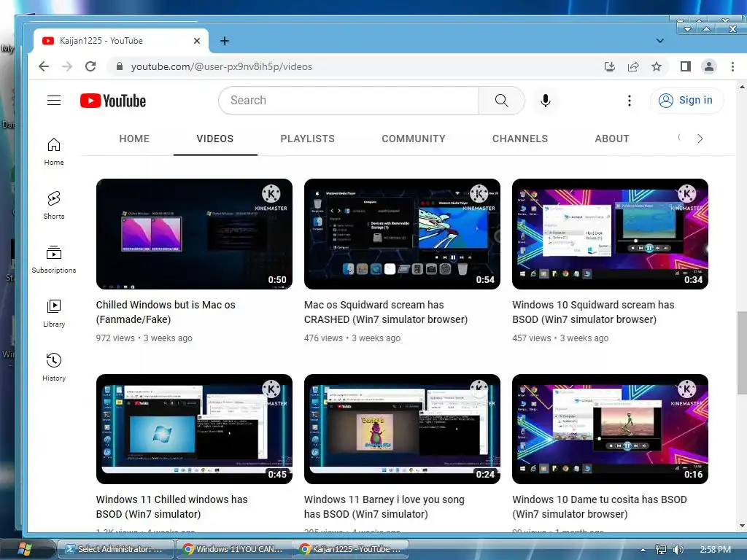Start voice search with the microphone

[546, 101]
